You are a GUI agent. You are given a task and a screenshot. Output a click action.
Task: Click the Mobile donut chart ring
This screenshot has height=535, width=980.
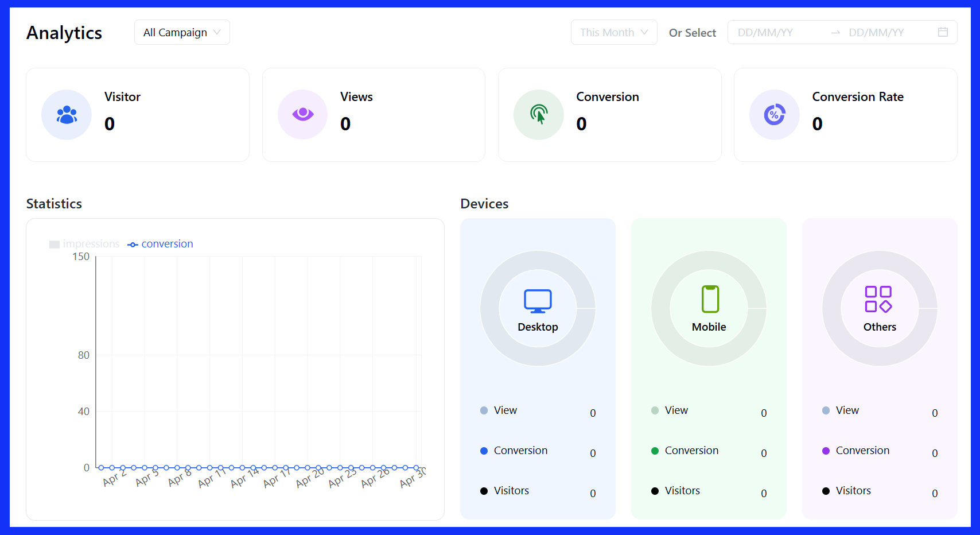pos(709,308)
